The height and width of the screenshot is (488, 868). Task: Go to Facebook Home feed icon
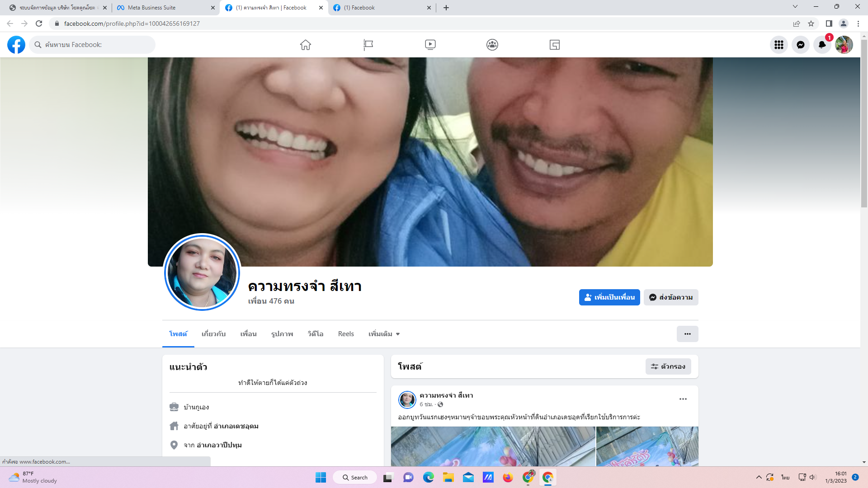coord(306,45)
